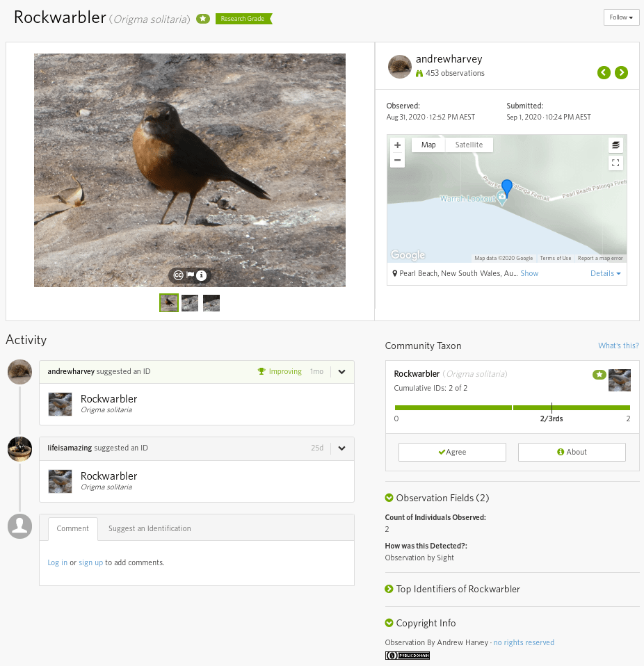644x666 pixels.
Task: Go to the next observation arrow
Action: pos(621,72)
